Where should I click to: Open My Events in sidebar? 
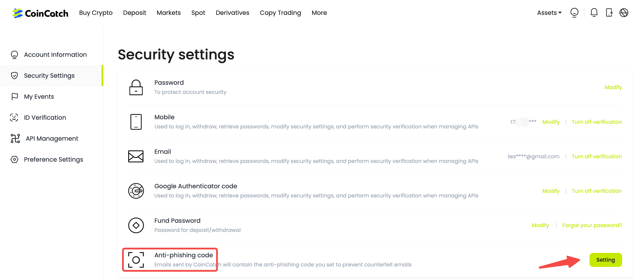(51, 97)
